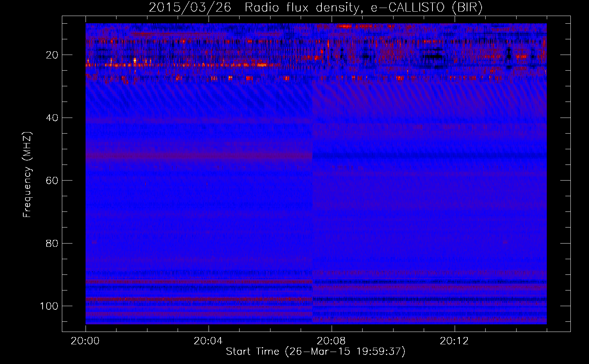Click the plot title "2015/03/26 Radio flux density, e-CALLISTO (BIR)"

(x=316, y=7)
